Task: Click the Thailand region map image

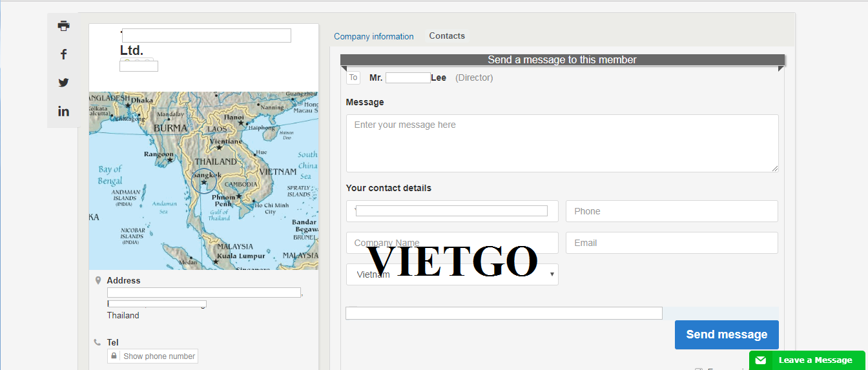Action: 203,180
